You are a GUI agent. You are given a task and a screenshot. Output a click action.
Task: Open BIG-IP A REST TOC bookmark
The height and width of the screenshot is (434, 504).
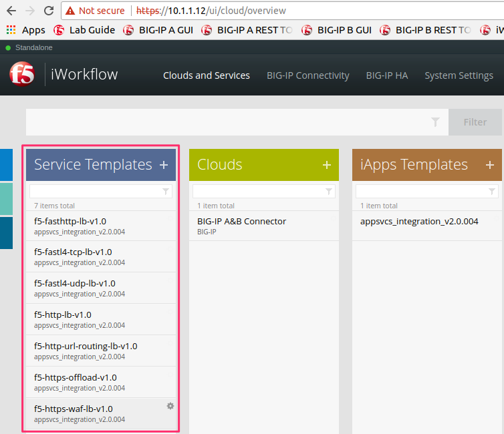click(x=247, y=30)
